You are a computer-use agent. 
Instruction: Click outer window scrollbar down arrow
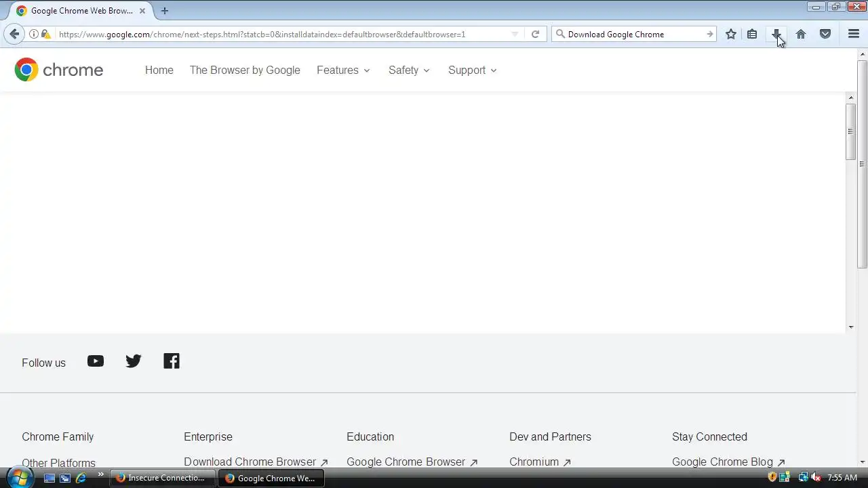point(863,462)
